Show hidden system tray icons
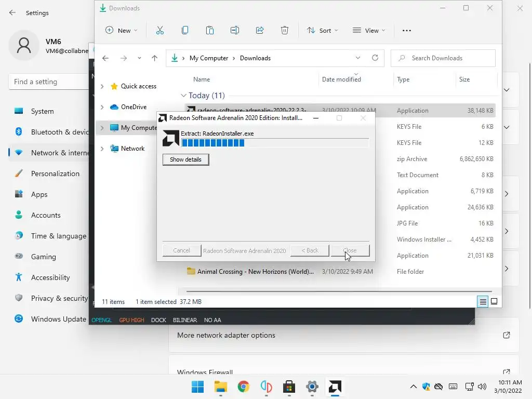Image resolution: width=532 pixels, height=399 pixels. point(413,387)
